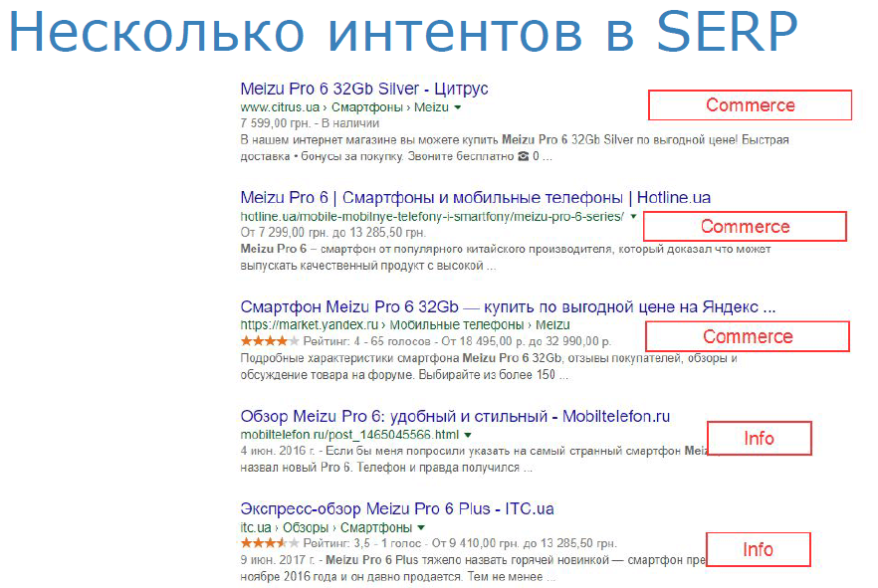Viewport: 878px width, 588px height.
Task: Open the Hotline.ua Meizu Pro 6 result title
Action: pyautogui.click(x=476, y=197)
